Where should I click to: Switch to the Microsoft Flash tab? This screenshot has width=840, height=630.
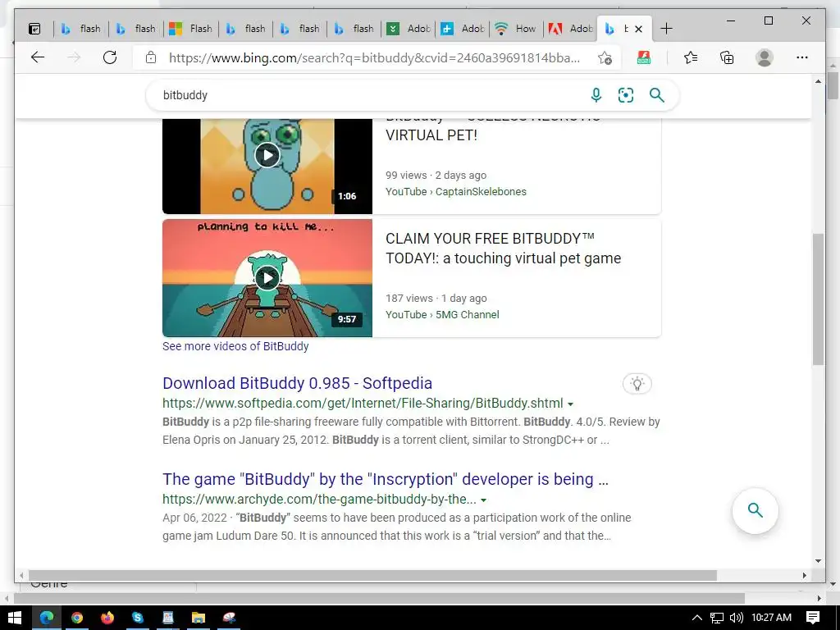coord(190,29)
